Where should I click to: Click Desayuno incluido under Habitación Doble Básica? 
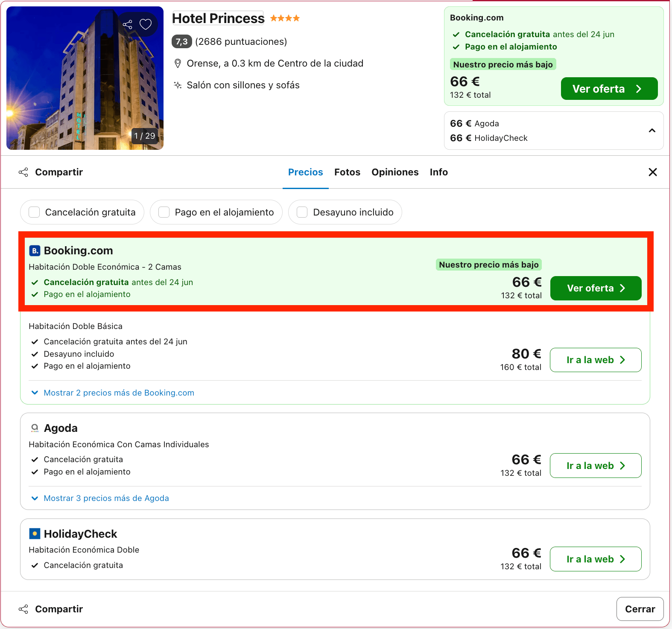pos(79,354)
